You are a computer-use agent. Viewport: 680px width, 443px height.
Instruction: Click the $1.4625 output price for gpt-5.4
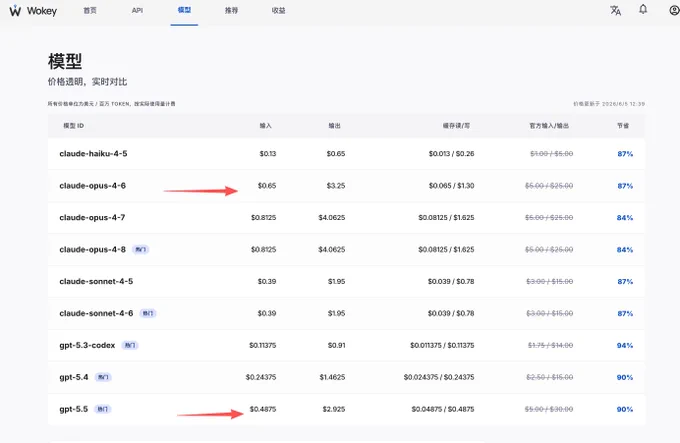click(x=333, y=377)
